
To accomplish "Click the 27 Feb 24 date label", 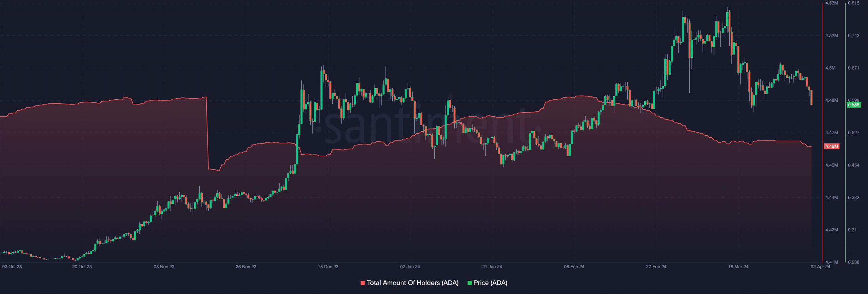I will 656,267.
